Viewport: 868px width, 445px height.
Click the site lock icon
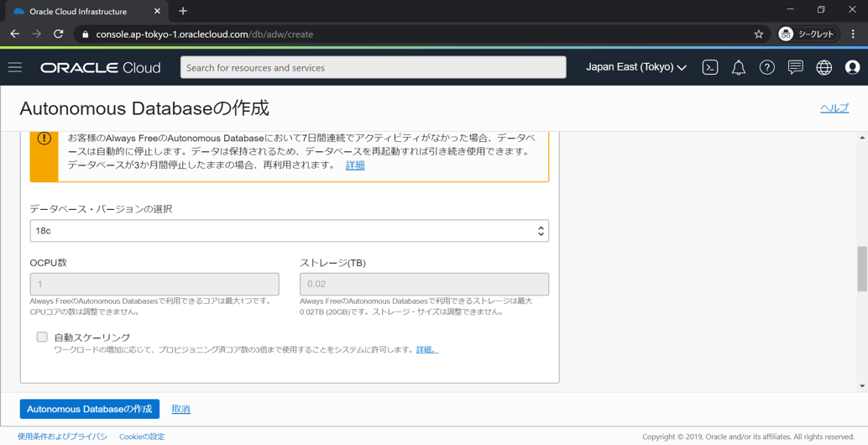[x=85, y=34]
